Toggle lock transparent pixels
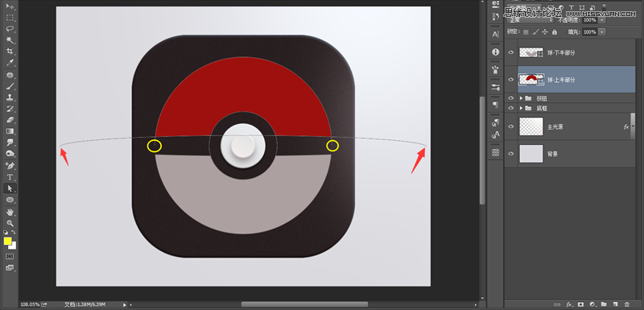 pos(526,31)
